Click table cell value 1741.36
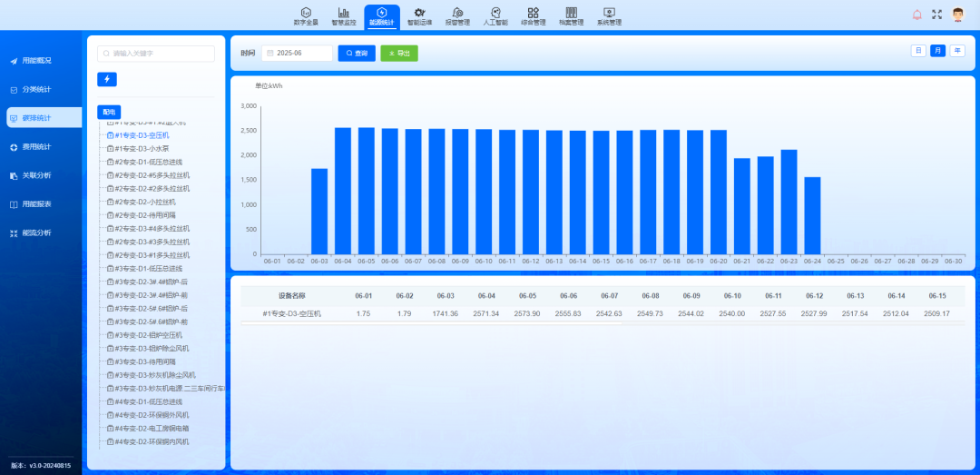Screen dimensions: 980x475 click(x=446, y=313)
